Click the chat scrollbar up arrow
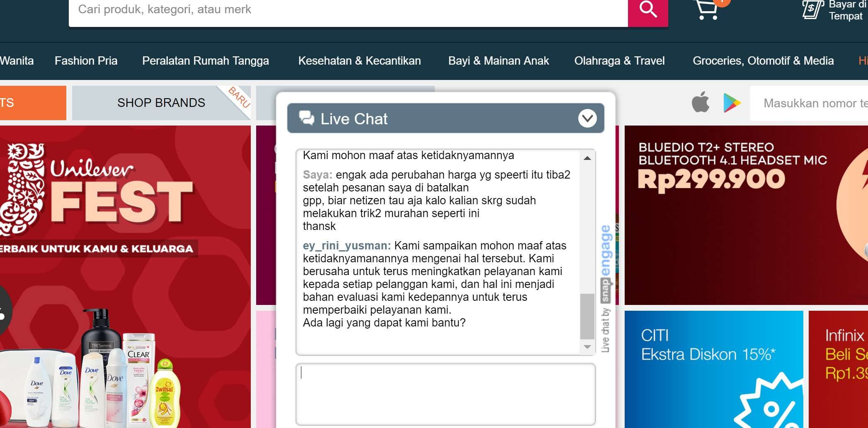The width and height of the screenshot is (868, 428). click(587, 158)
